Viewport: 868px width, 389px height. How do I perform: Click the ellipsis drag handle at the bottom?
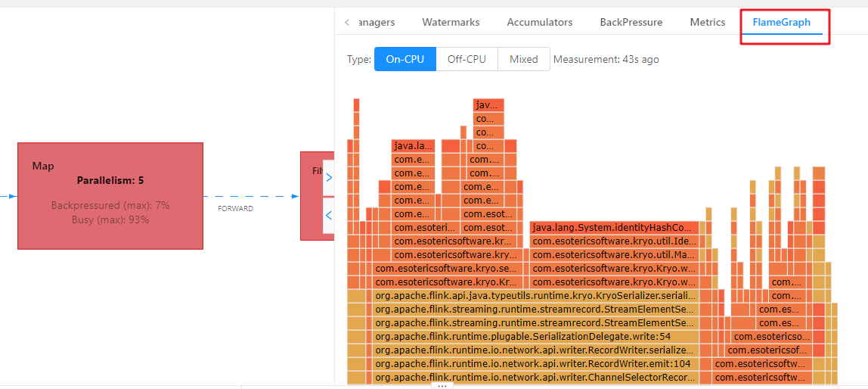click(x=443, y=385)
